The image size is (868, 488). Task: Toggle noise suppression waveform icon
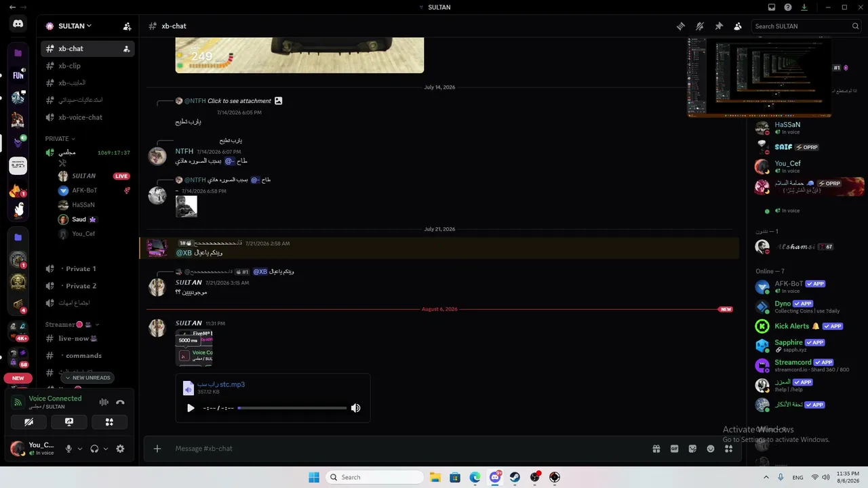104,402
